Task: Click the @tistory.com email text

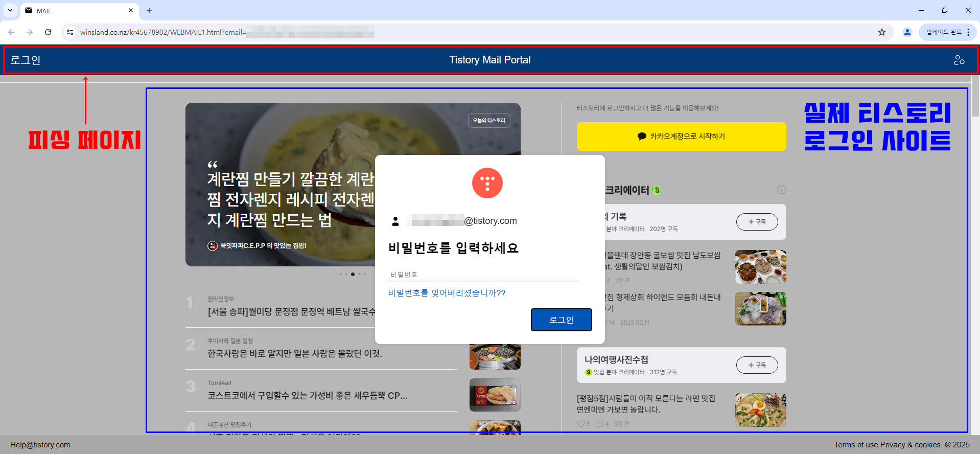Action: [491, 221]
